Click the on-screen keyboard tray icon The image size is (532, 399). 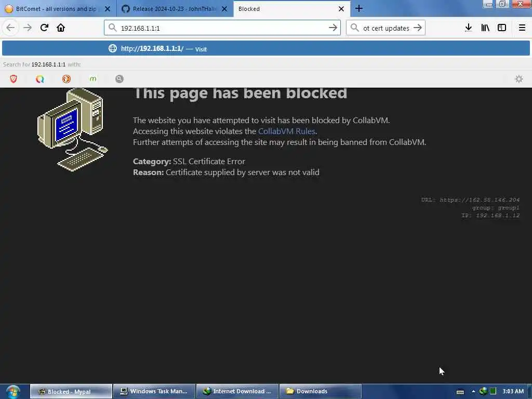pos(460,392)
